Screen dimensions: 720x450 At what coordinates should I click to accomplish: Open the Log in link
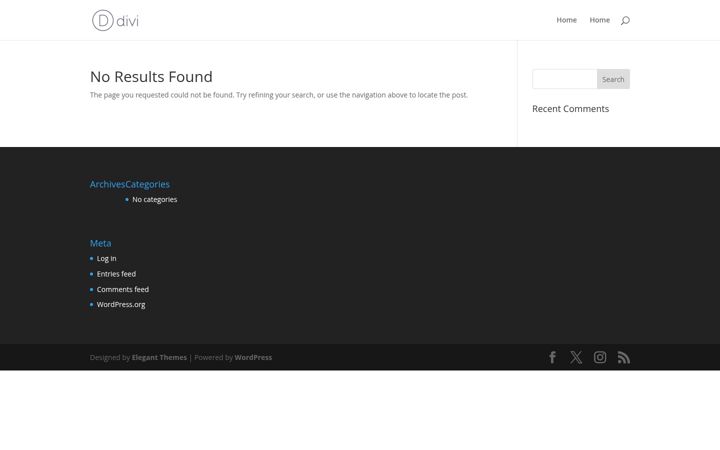(x=107, y=259)
